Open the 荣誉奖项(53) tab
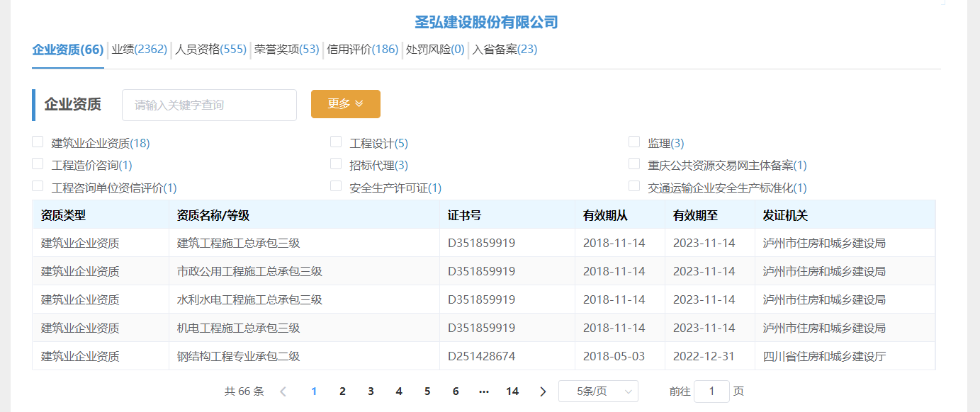The height and width of the screenshot is (412, 980). pos(287,50)
